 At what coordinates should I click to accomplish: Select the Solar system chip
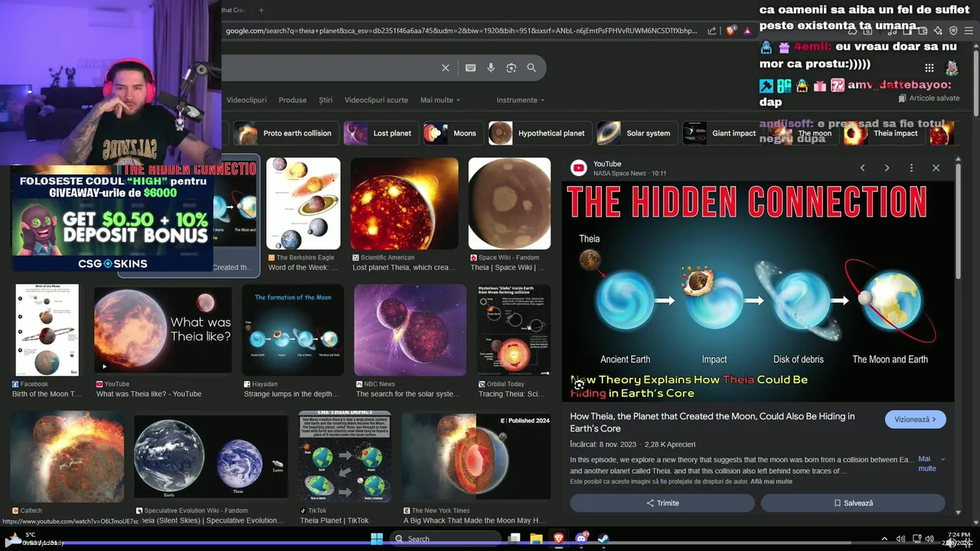[636, 133]
